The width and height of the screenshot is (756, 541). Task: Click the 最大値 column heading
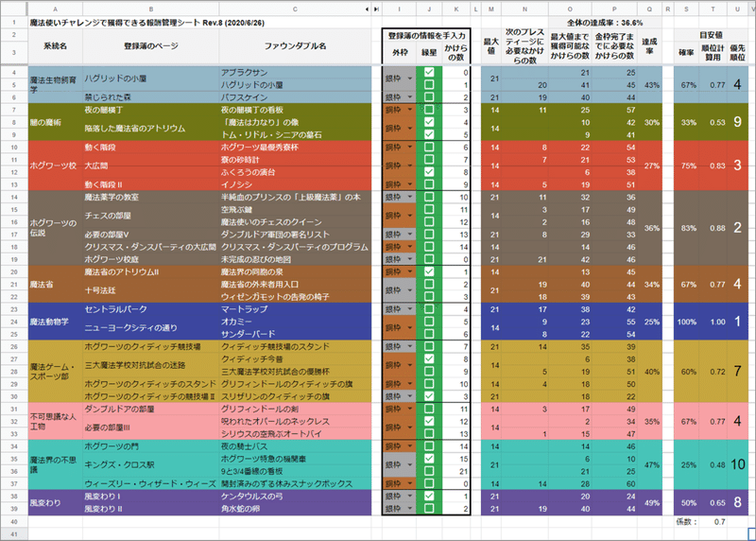491,46
